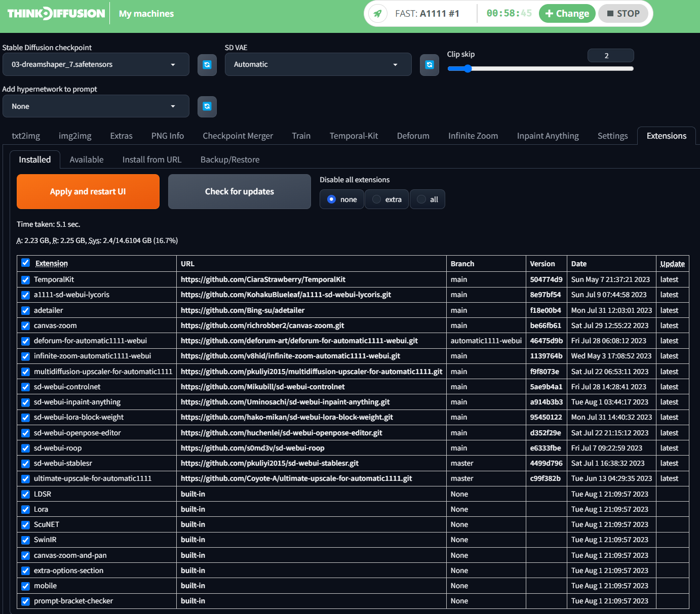
Task: Toggle the canvas-zoom-and-pan checkbox
Action: 25,556
